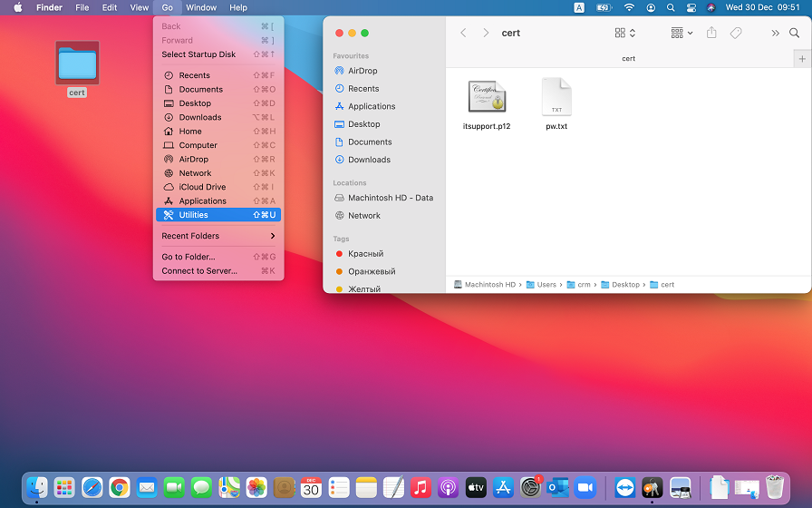
Task: Add a new Finder tab with plus button
Action: [801, 58]
